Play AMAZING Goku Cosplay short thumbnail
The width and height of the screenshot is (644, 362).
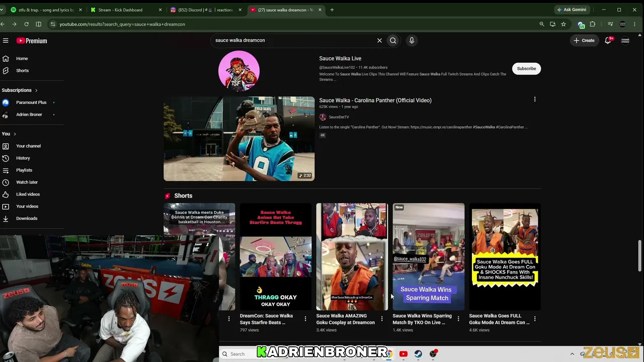(x=352, y=256)
